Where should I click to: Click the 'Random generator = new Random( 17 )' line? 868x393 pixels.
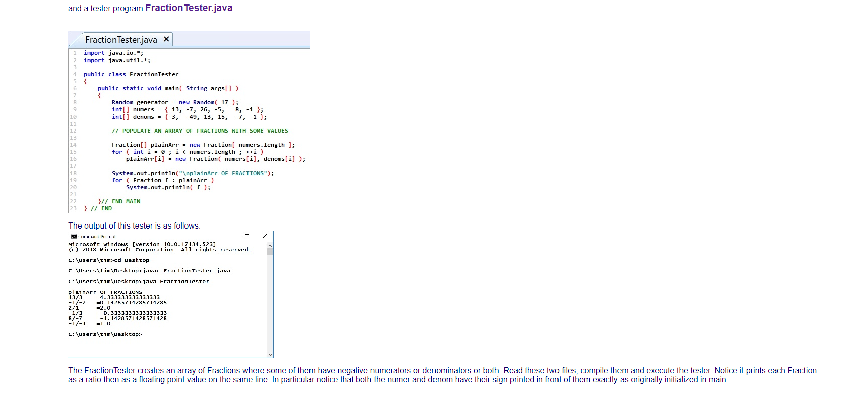pyautogui.click(x=175, y=102)
